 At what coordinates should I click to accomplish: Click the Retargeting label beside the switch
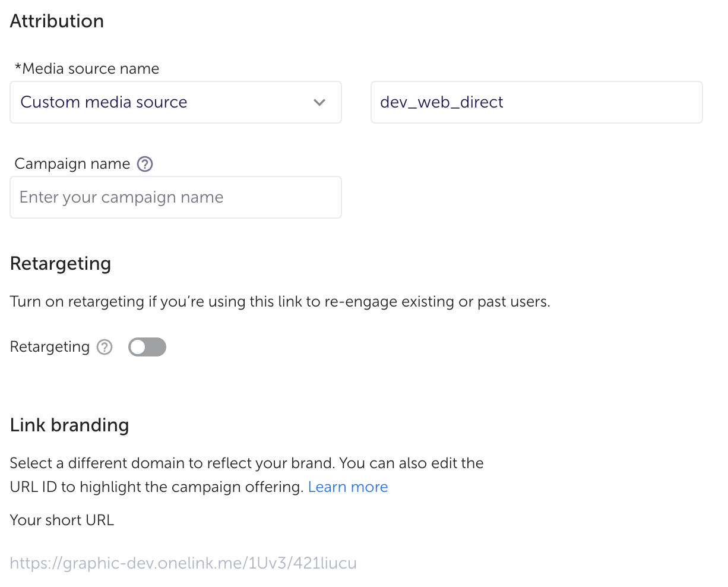click(x=50, y=347)
